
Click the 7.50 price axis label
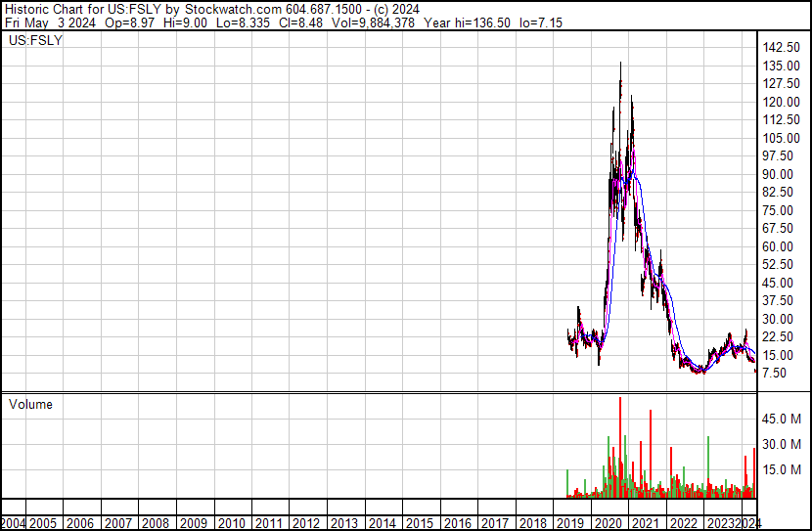[x=775, y=374]
